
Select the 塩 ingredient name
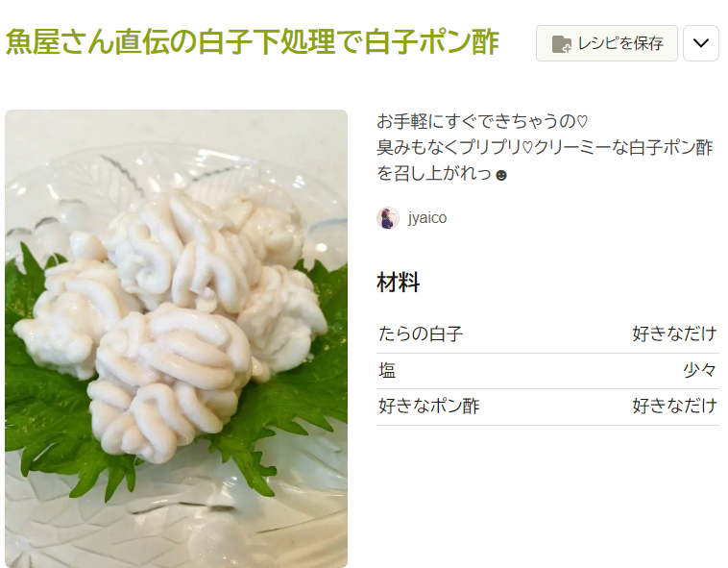click(x=387, y=371)
